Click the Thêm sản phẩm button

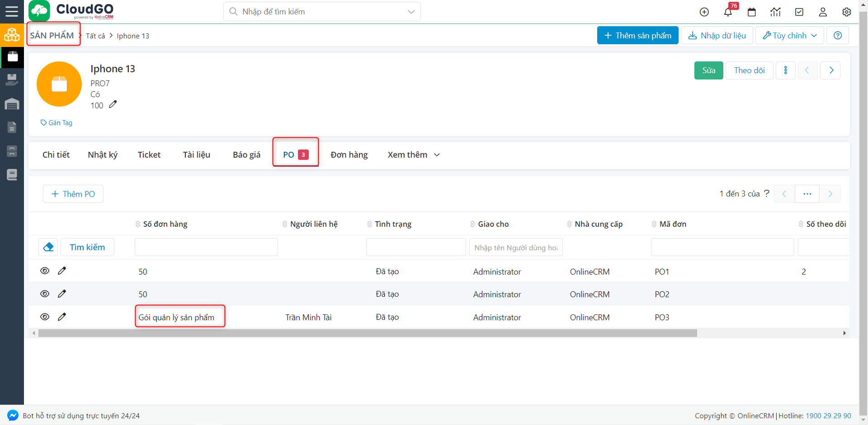click(637, 35)
